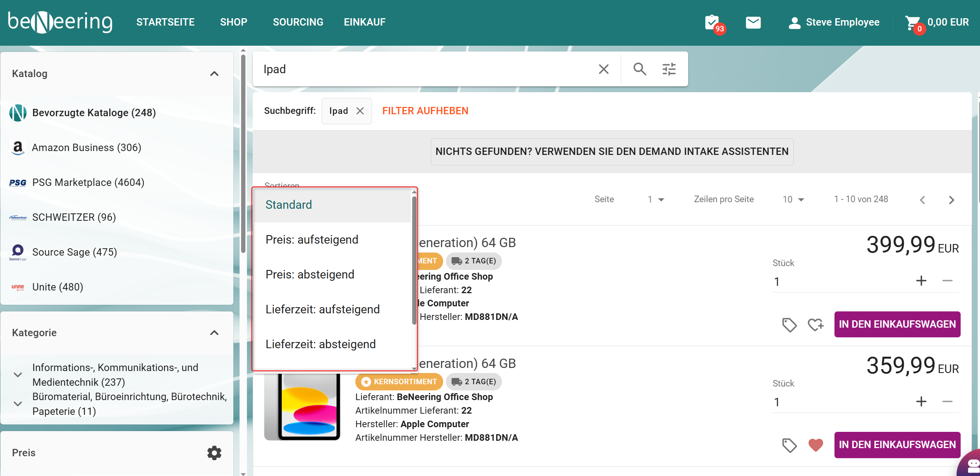The image size is (980, 476).
Task: Go to next results page
Action: 951,200
